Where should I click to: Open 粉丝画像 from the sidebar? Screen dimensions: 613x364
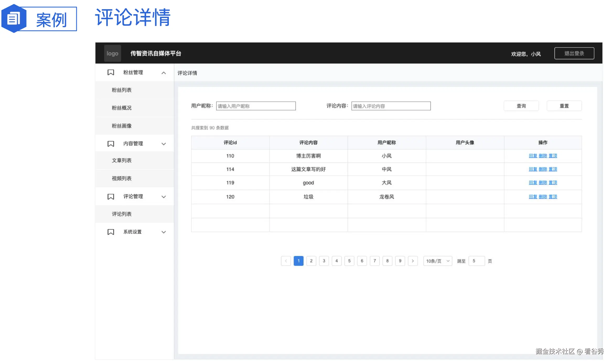pyautogui.click(x=122, y=126)
